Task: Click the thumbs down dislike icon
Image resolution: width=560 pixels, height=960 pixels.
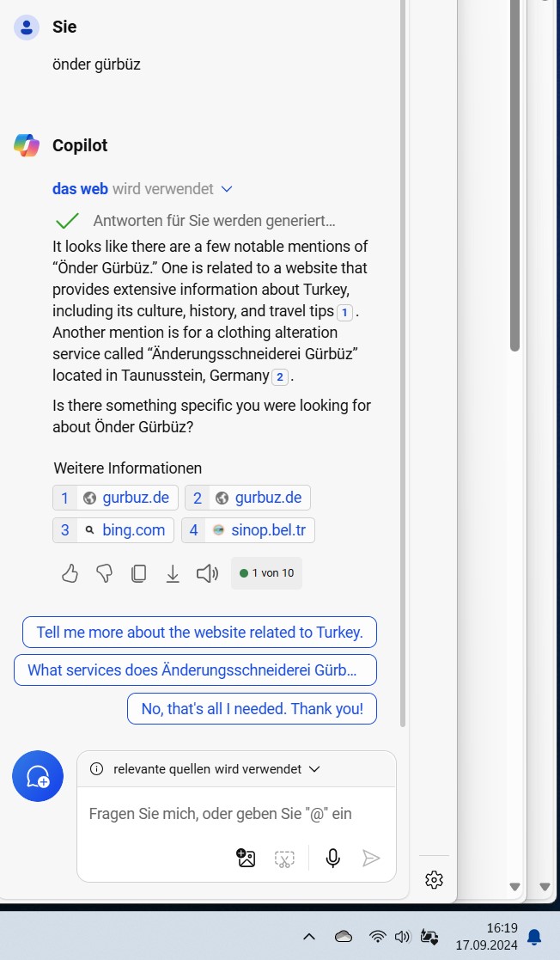Action: (x=104, y=573)
